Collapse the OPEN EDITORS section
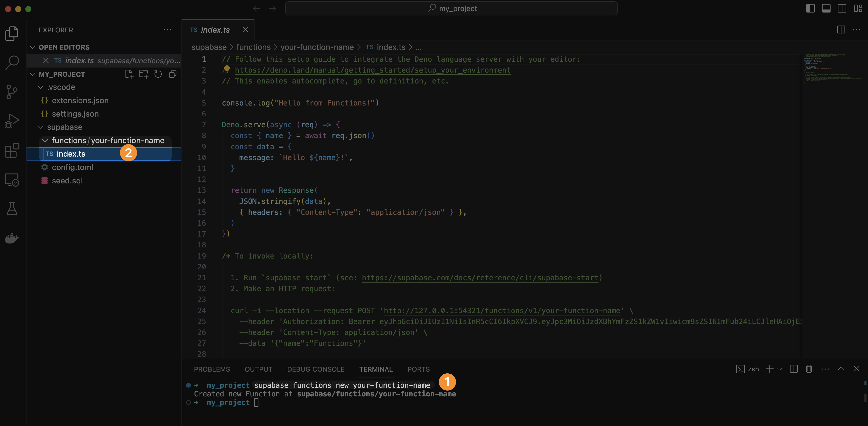Screen dimensions: 868x426 click(x=32, y=47)
